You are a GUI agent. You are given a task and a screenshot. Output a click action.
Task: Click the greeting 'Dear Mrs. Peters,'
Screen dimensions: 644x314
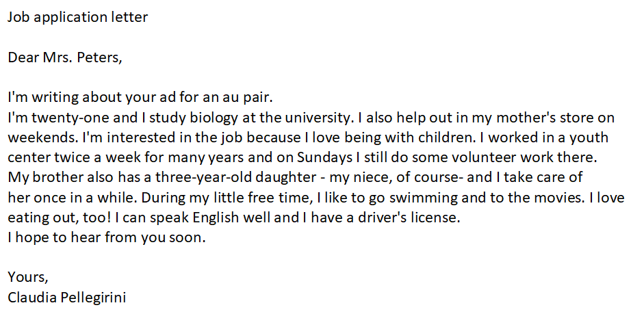[65, 58]
